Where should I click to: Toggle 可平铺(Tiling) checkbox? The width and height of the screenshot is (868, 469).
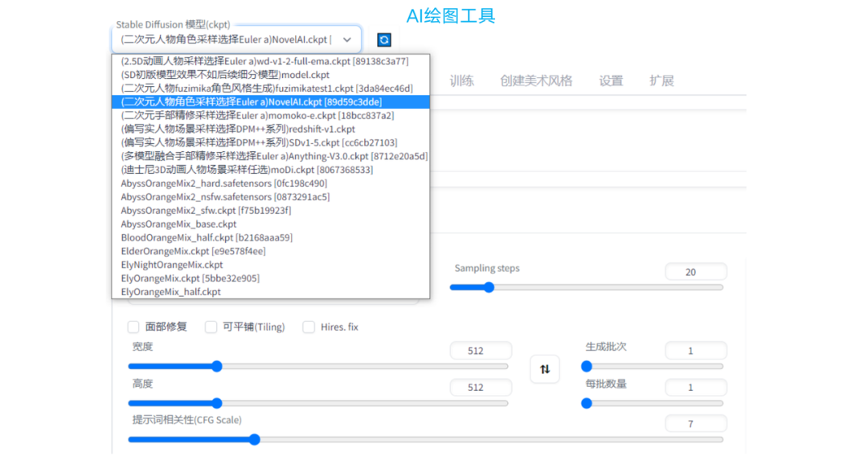(x=211, y=327)
